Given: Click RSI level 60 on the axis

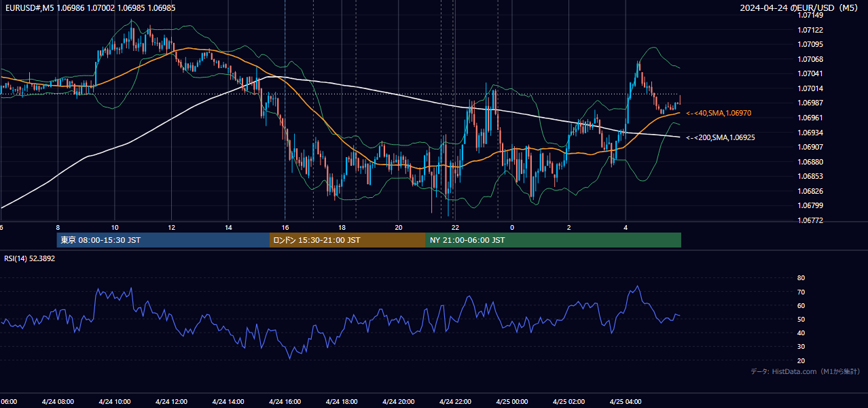Looking at the screenshot, I should (x=801, y=305).
